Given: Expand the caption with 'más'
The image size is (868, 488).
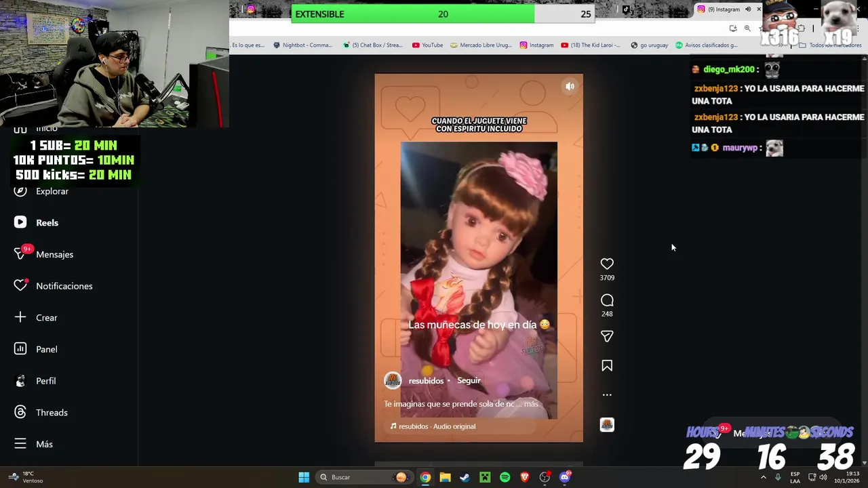Looking at the screenshot, I should coord(531,404).
